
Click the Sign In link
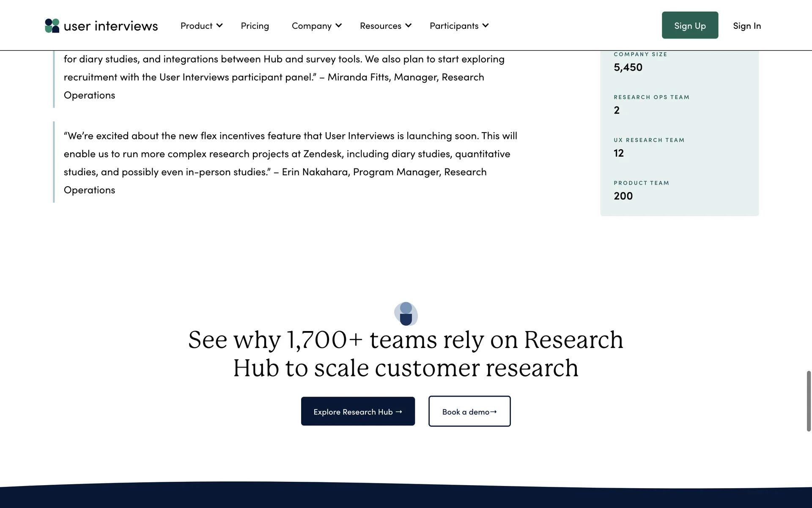(x=746, y=26)
